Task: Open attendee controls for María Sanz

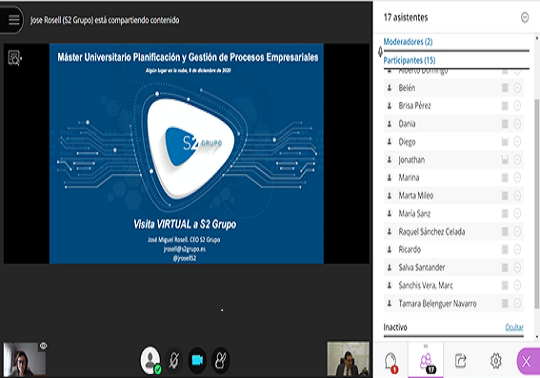Action: tap(517, 213)
